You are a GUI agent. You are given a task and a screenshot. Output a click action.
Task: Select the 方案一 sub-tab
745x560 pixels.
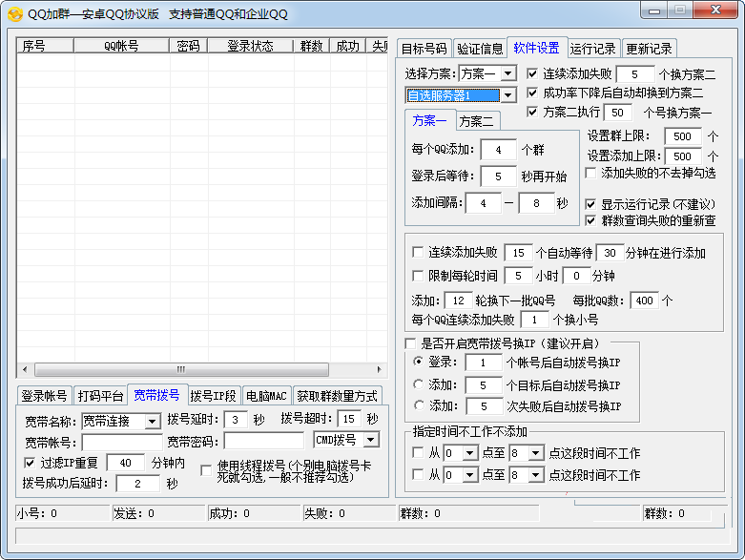(430, 120)
